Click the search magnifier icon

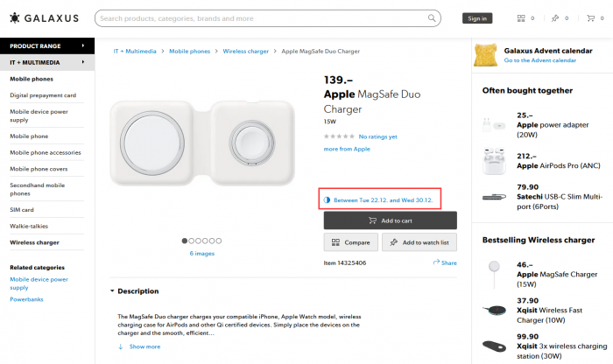point(432,17)
